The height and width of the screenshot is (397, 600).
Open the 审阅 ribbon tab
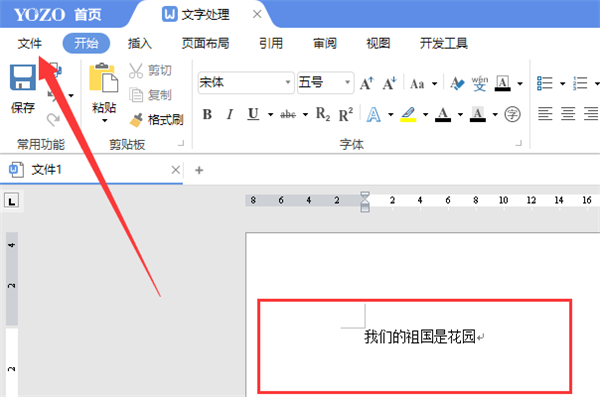(325, 43)
